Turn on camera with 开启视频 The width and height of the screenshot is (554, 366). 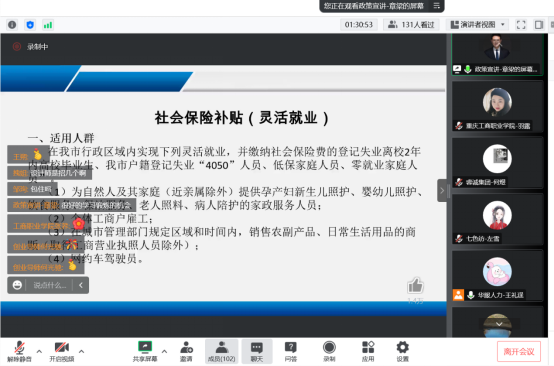coord(62,352)
